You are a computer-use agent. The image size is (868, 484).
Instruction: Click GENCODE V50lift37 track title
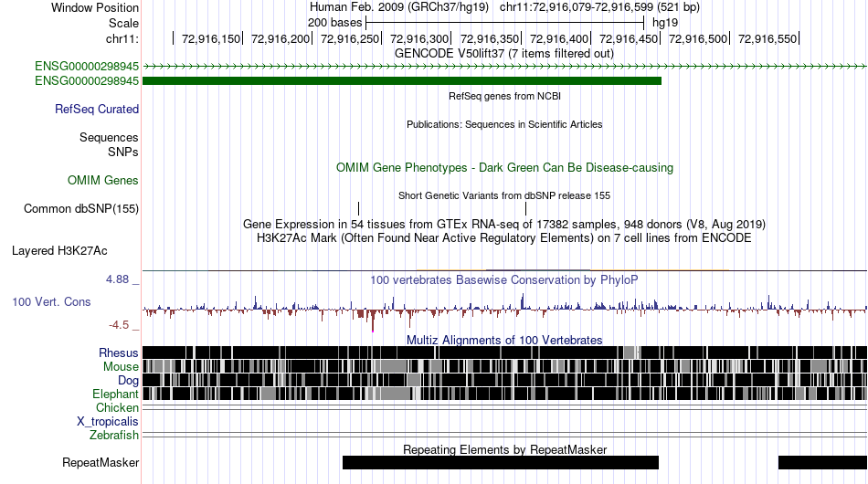coord(503,54)
